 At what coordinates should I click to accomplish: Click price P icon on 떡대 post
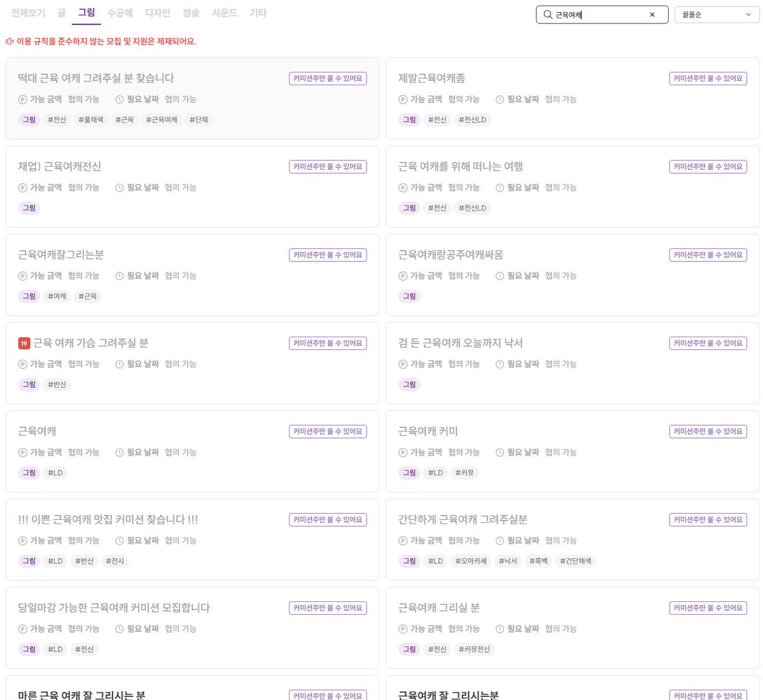(22, 100)
